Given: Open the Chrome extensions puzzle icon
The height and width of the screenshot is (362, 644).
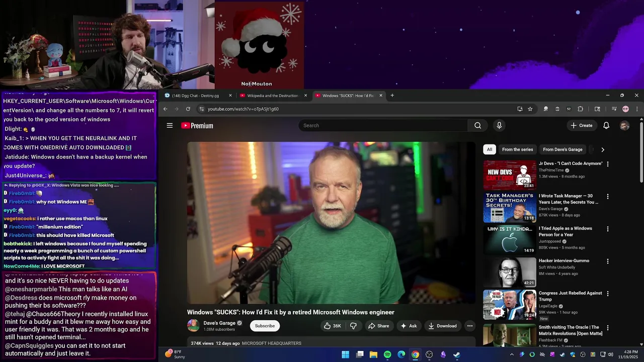Looking at the screenshot, I should click(580, 109).
